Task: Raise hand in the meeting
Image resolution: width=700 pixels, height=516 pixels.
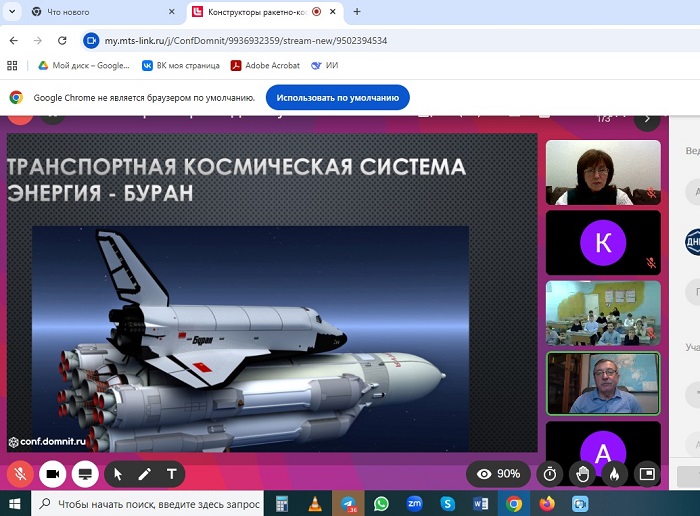Action: 582,473
